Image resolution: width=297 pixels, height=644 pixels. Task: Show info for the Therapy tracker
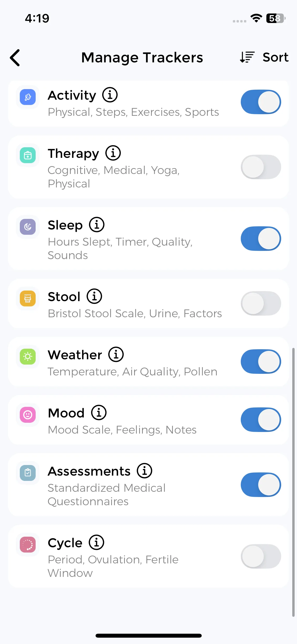113,153
